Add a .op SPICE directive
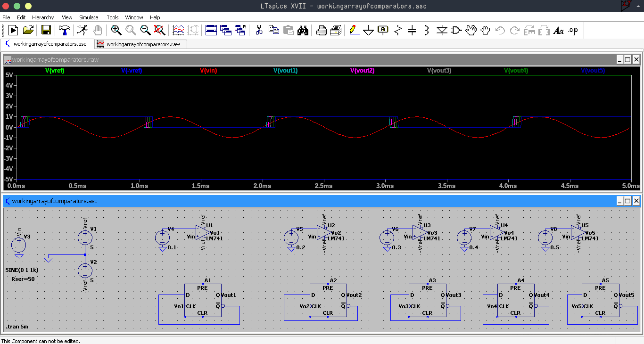Viewport: 644px width, 344px height. point(572,30)
